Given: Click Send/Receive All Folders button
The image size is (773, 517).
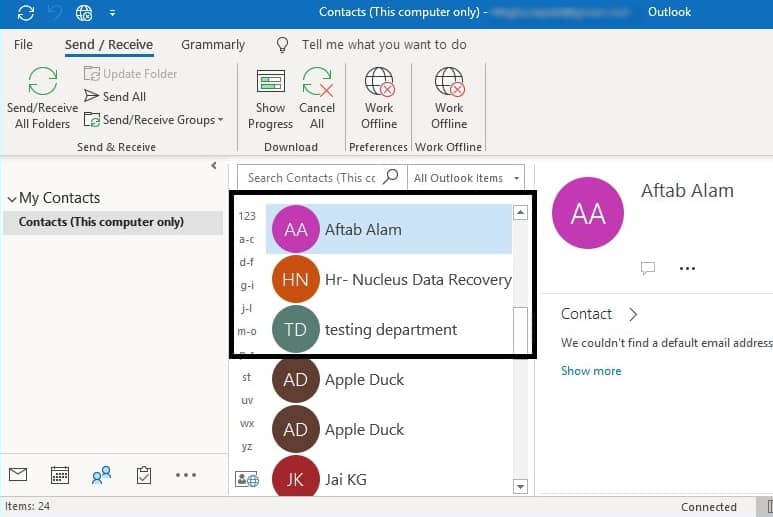Looking at the screenshot, I should 42,98.
